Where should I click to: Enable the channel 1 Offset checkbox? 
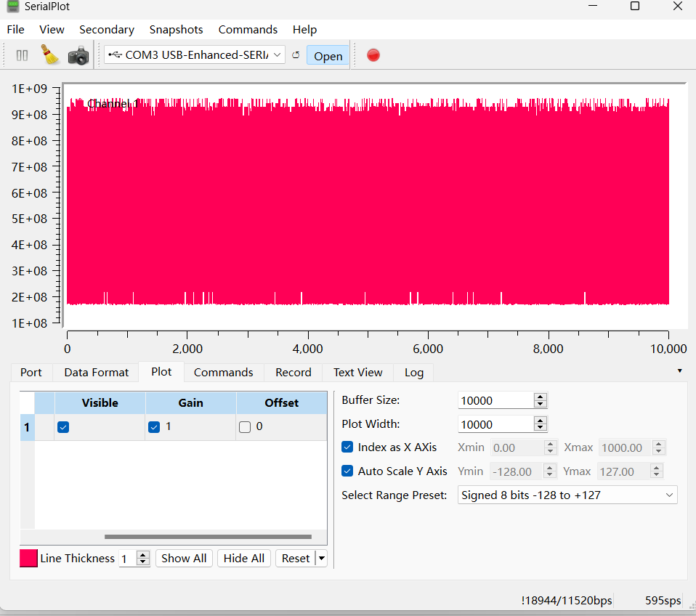(245, 427)
